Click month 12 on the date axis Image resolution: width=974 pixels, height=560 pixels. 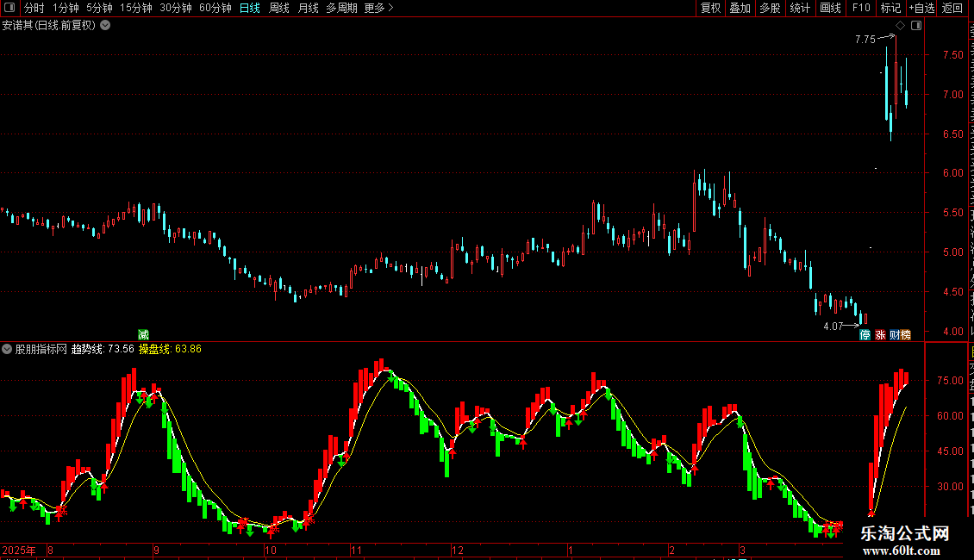457,550
